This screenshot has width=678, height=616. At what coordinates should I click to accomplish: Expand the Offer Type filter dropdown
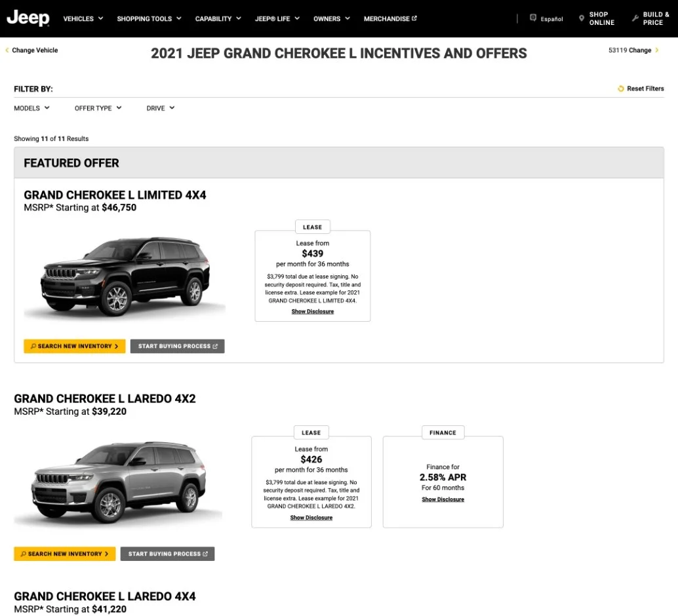[x=98, y=108]
